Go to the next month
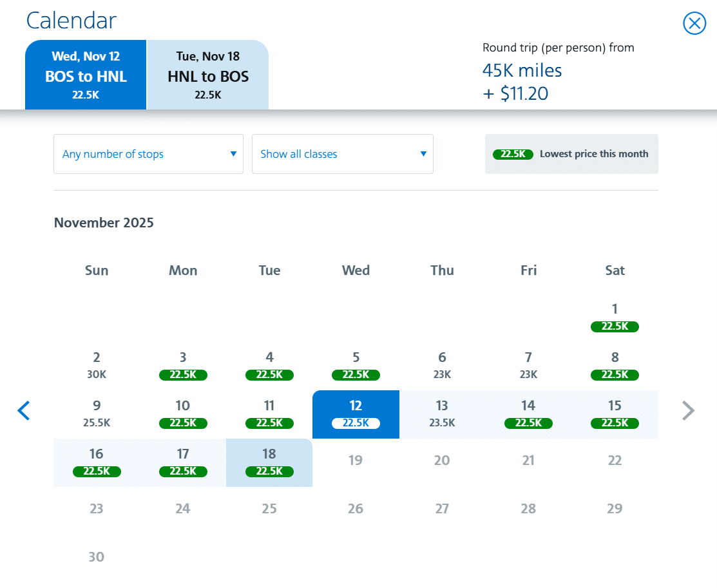Screen dimensions: 717x588 (x=688, y=410)
